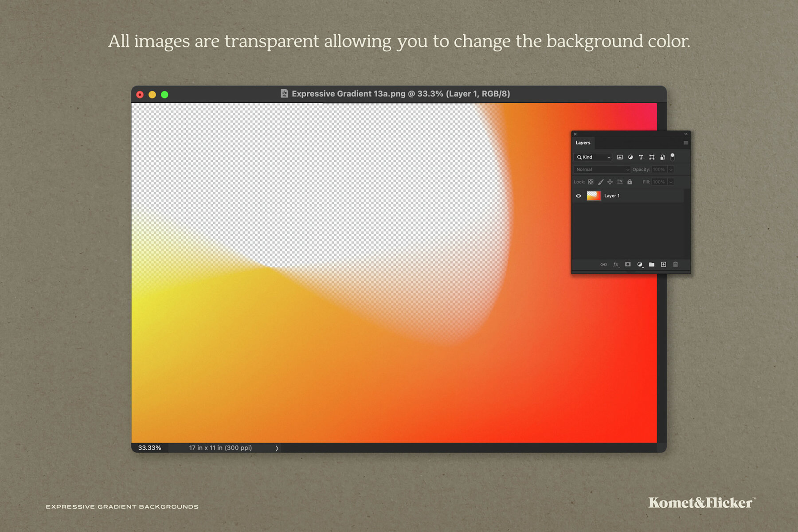Enable Lock transparent pixels
The width and height of the screenshot is (798, 532).
tap(591, 182)
